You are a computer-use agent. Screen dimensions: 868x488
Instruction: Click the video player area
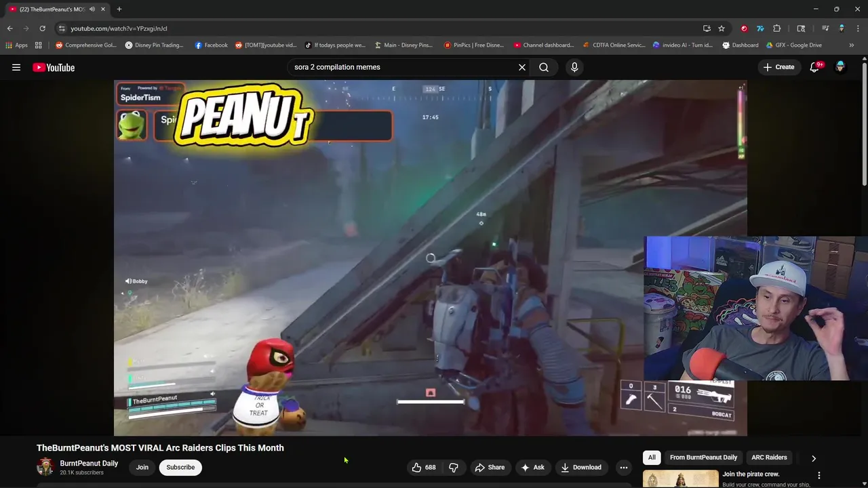430,258
